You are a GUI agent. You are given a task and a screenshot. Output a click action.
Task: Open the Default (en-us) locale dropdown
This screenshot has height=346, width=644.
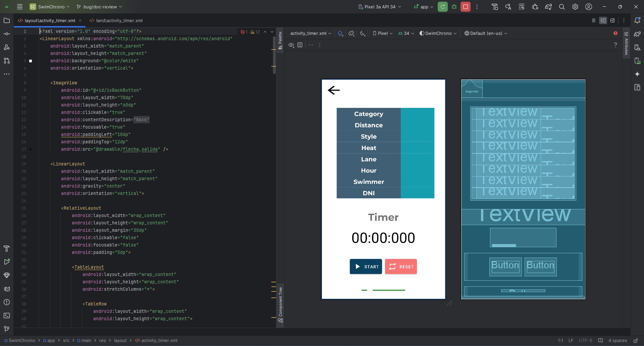486,33
